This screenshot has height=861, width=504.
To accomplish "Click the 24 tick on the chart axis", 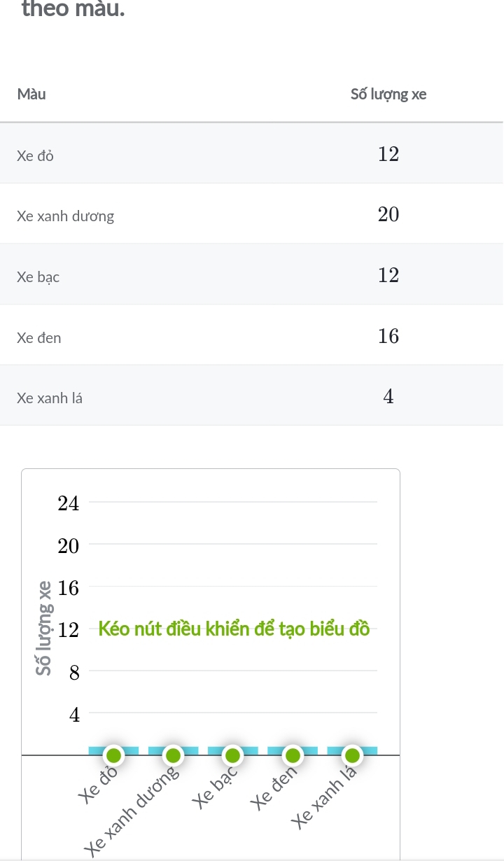I will pyautogui.click(x=69, y=503).
